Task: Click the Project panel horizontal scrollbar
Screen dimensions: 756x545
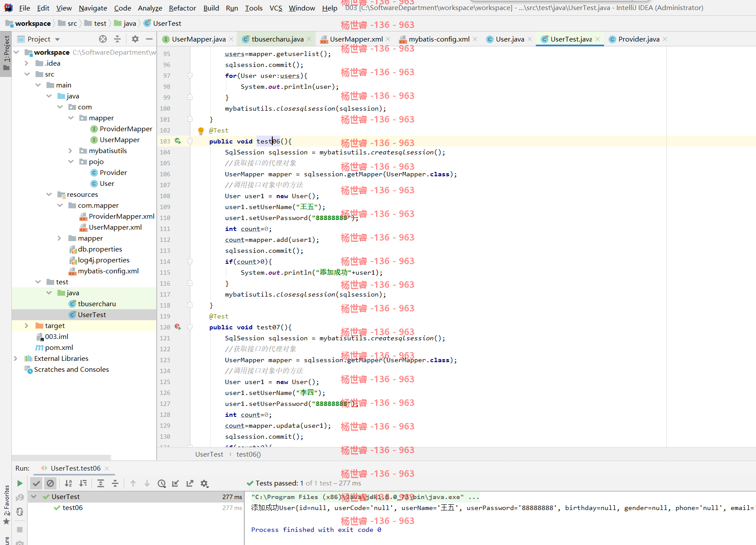Action: coord(61,458)
